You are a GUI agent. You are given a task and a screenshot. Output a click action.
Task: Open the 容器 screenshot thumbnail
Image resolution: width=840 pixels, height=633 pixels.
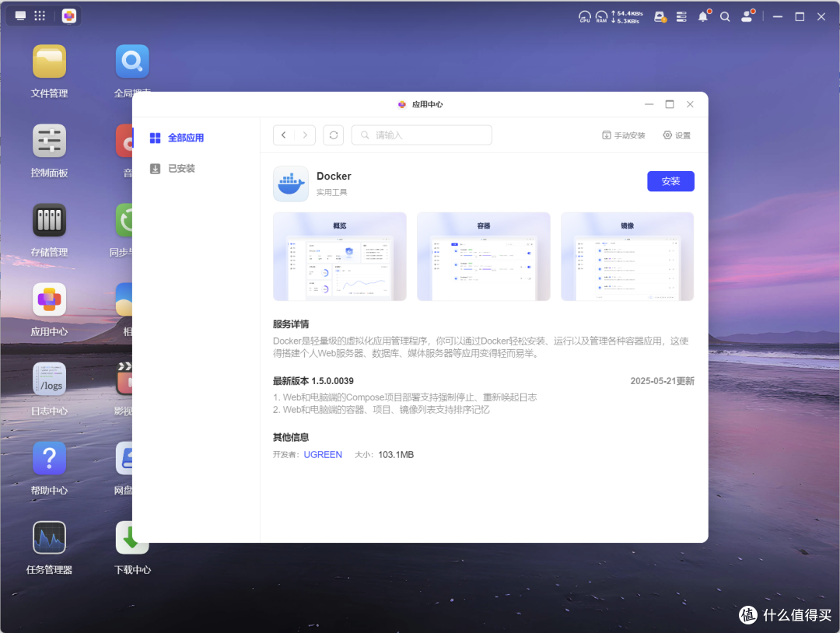(484, 257)
